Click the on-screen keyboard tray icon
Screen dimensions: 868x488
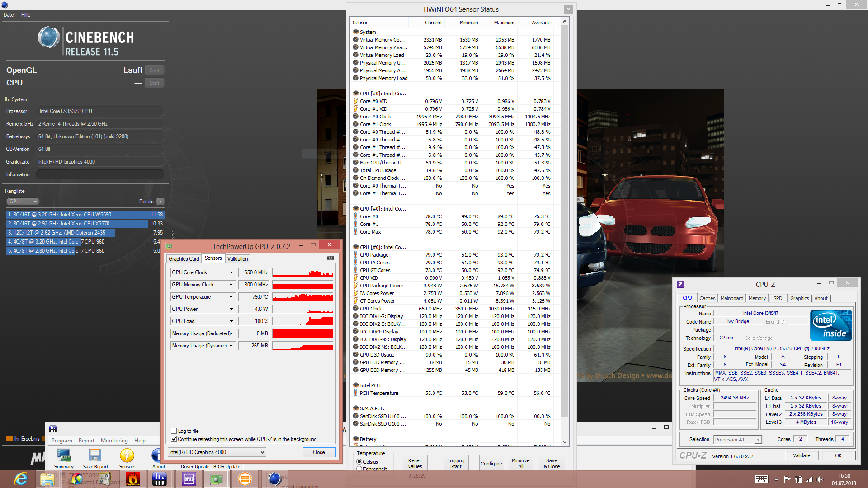coord(761,479)
